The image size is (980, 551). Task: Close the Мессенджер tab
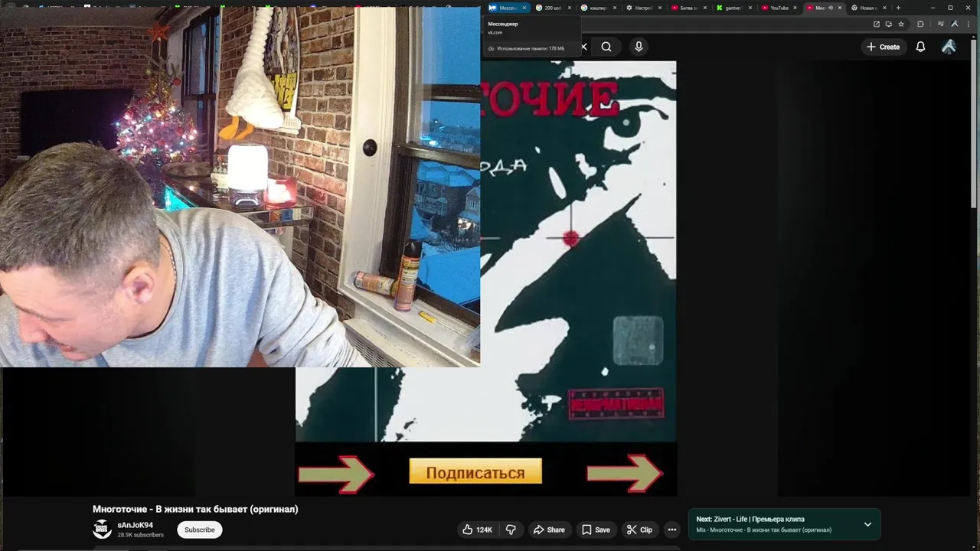click(524, 8)
